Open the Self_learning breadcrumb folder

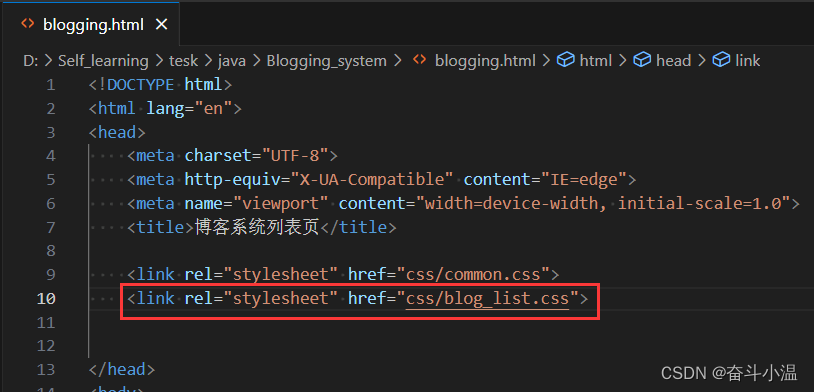click(x=103, y=61)
